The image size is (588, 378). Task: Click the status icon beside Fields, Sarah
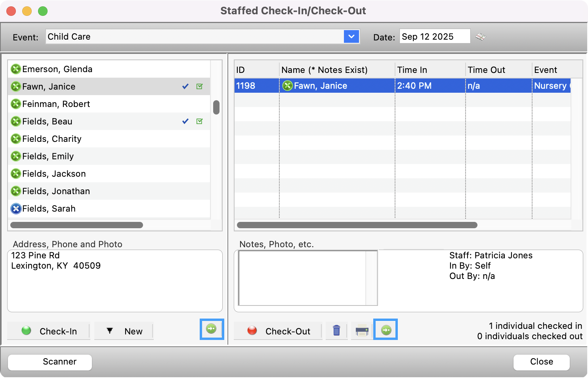coord(16,209)
